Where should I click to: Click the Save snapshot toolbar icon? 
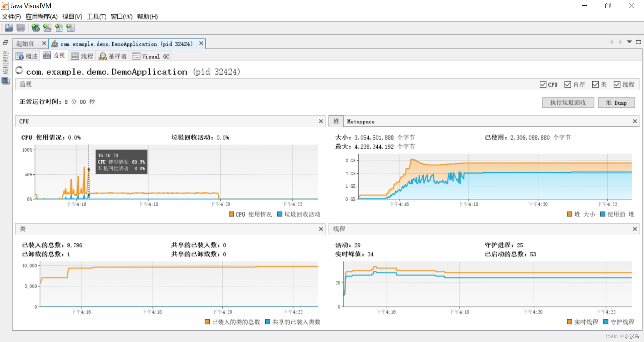pyautogui.click(x=20, y=27)
